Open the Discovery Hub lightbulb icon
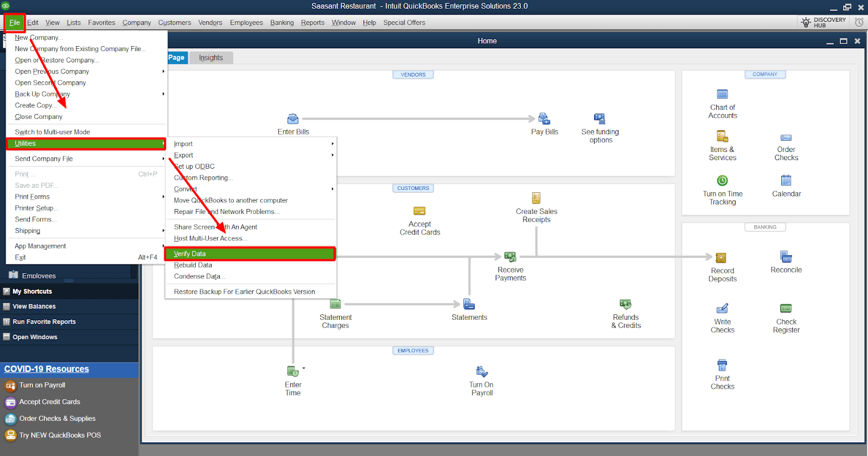The height and width of the screenshot is (456, 868). tap(806, 22)
